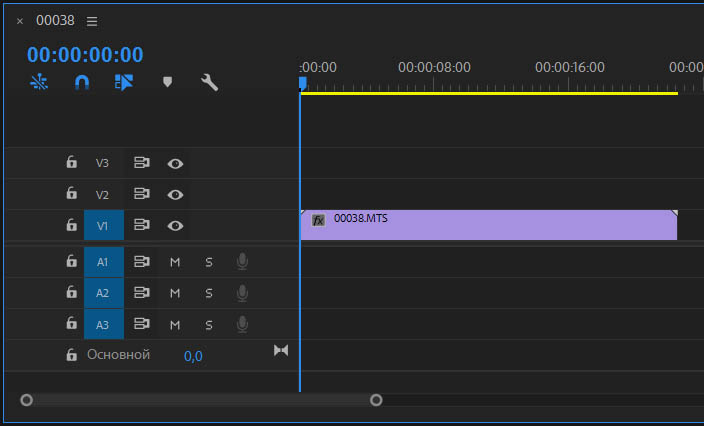704x426 pixels.
Task: Toggle Sync Lock for track A1
Action: point(141,261)
